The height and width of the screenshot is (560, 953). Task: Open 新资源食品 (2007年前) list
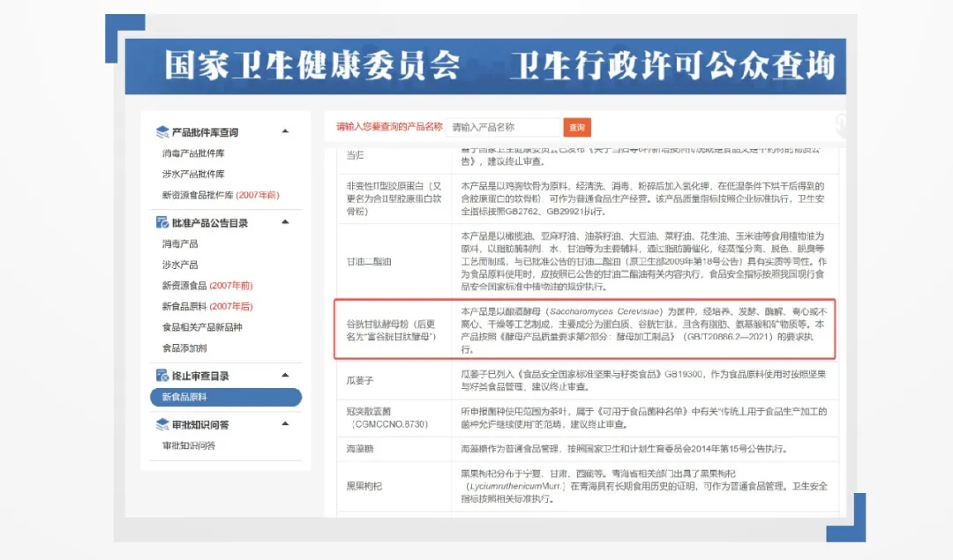tap(207, 286)
